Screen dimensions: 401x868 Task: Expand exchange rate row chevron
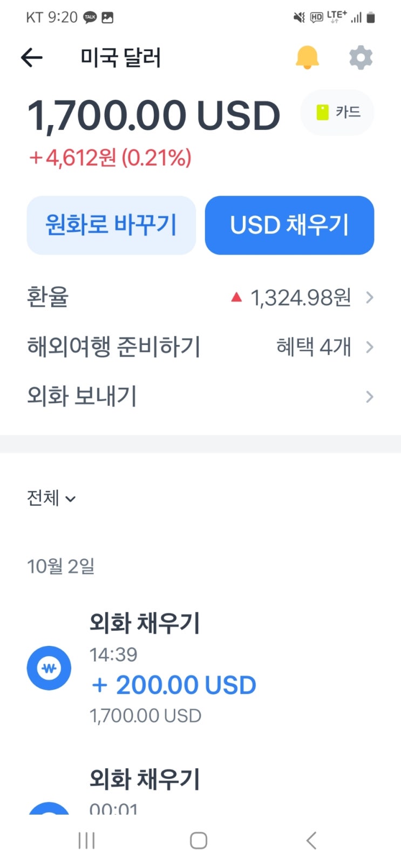pyautogui.click(x=370, y=297)
